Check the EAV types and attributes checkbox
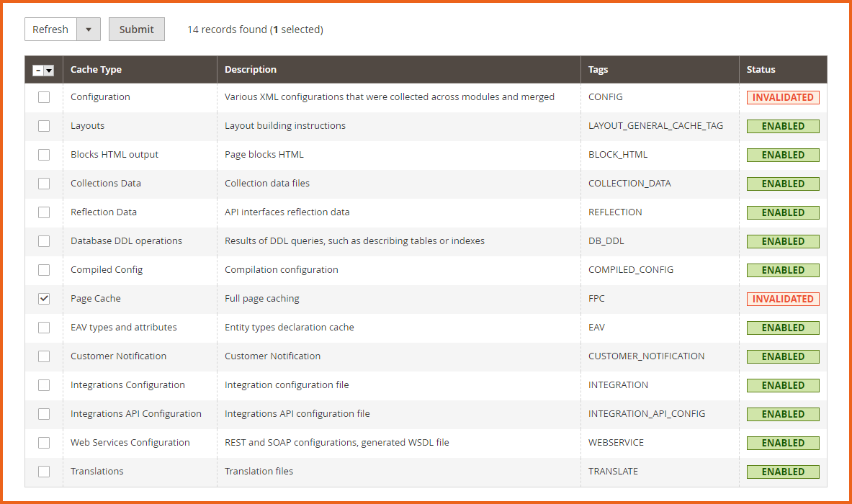 (44, 327)
